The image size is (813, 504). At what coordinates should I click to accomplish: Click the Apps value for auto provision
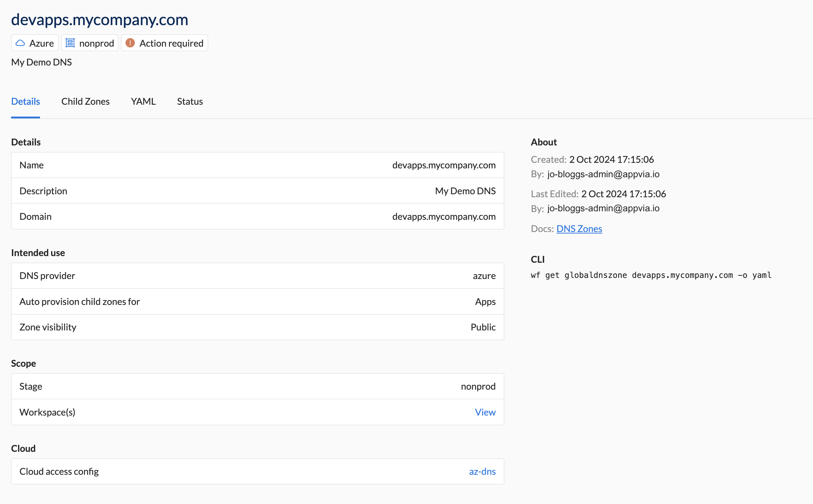[x=485, y=302]
